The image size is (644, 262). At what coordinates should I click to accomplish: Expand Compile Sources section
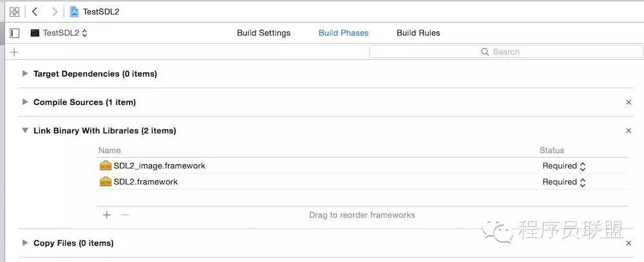[25, 102]
